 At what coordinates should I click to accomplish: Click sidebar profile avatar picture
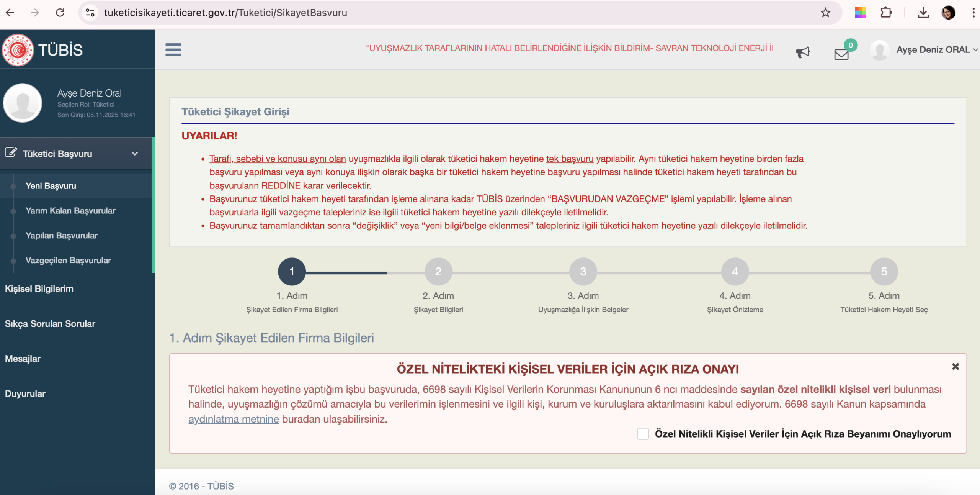click(x=23, y=103)
